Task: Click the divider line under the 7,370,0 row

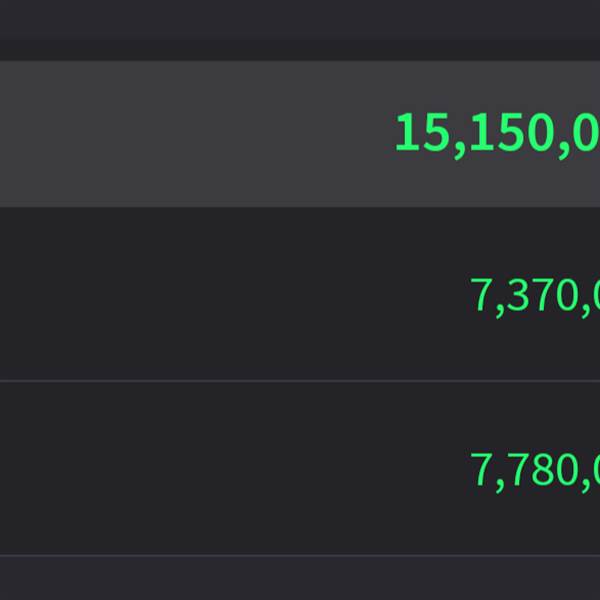Action: pos(300,381)
